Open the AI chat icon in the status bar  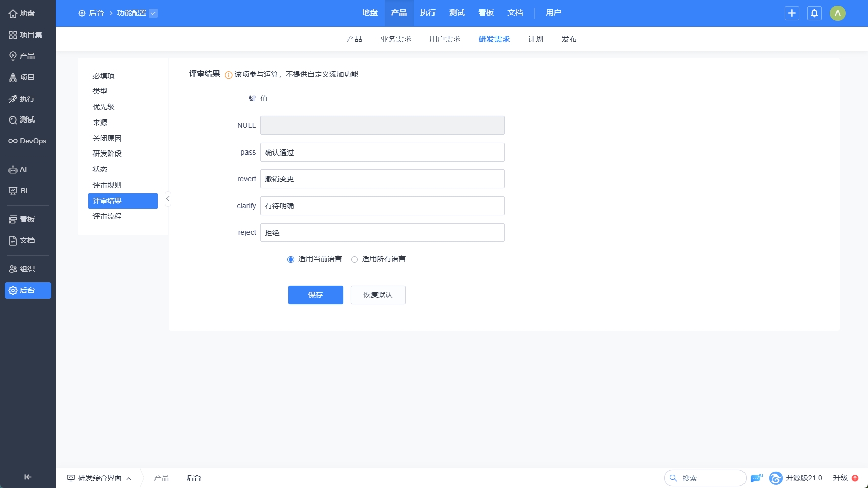coord(757,478)
